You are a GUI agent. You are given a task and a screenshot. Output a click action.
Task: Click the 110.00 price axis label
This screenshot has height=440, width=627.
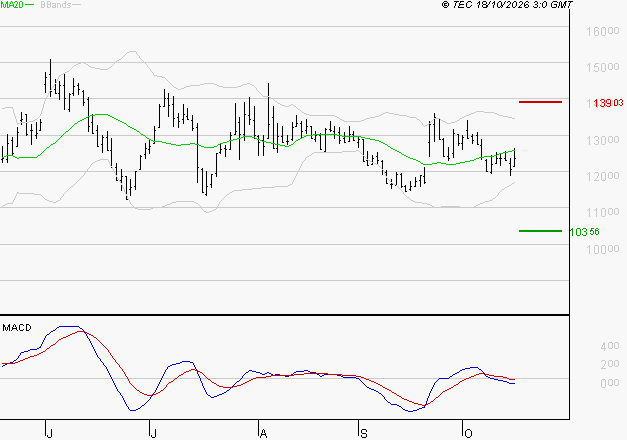click(603, 212)
